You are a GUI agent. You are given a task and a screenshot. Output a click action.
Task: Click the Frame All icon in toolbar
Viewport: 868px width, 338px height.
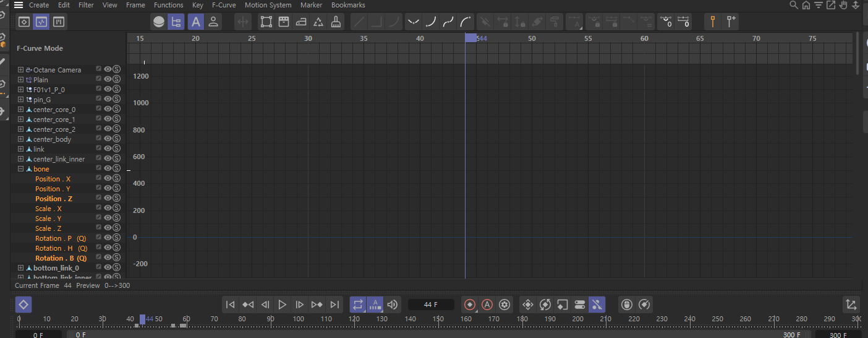[266, 22]
